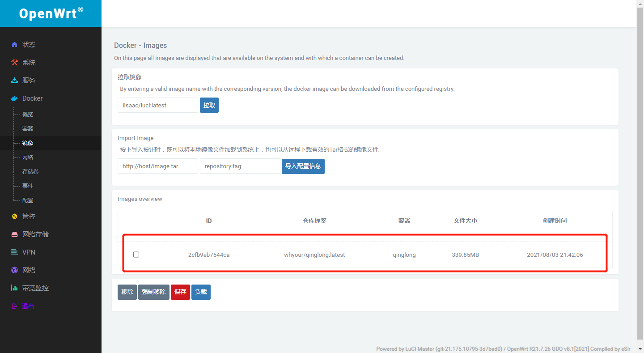
Task: Check the qinglong image row checkbox
Action: (x=136, y=255)
